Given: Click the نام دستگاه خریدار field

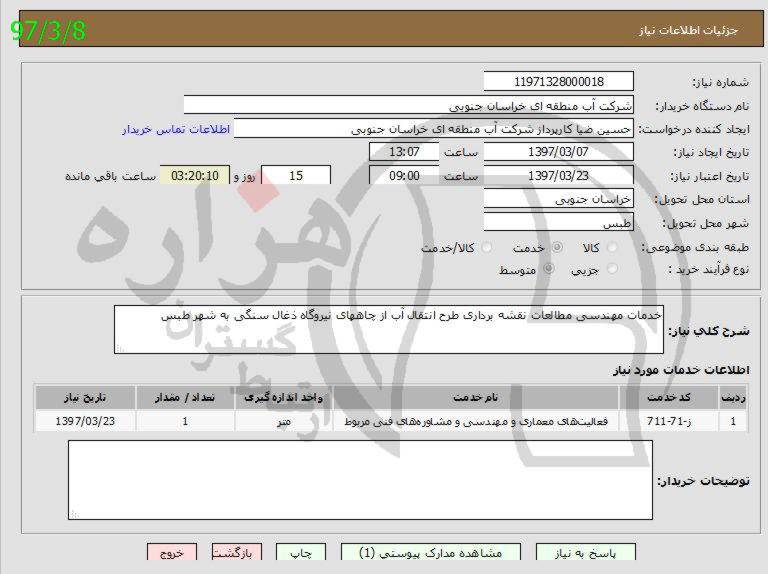Looking at the screenshot, I should [x=408, y=105].
